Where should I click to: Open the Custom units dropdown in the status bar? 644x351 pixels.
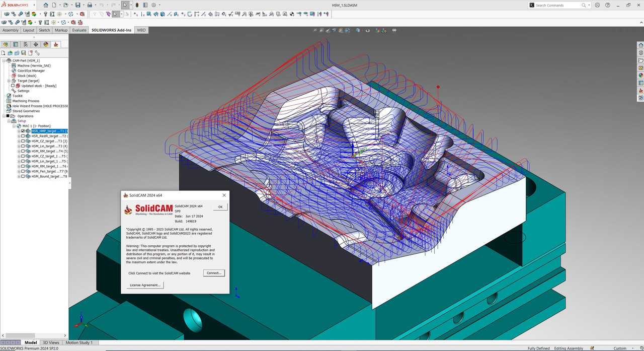pos(632,348)
